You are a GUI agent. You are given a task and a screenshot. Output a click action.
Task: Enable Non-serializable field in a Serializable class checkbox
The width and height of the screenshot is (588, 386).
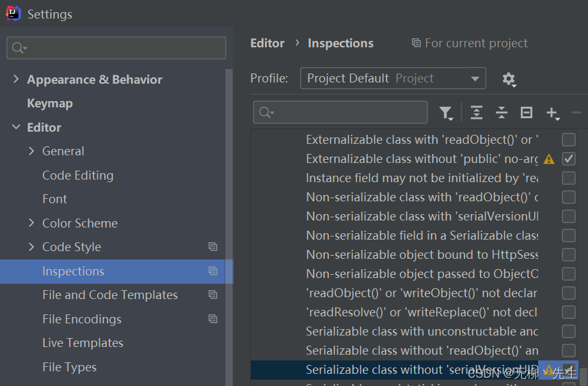(x=568, y=235)
